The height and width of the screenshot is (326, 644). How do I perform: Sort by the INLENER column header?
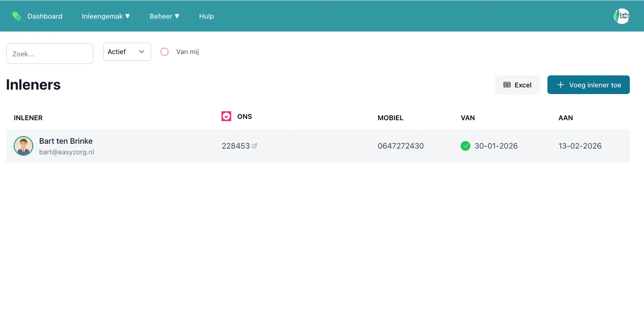click(28, 118)
